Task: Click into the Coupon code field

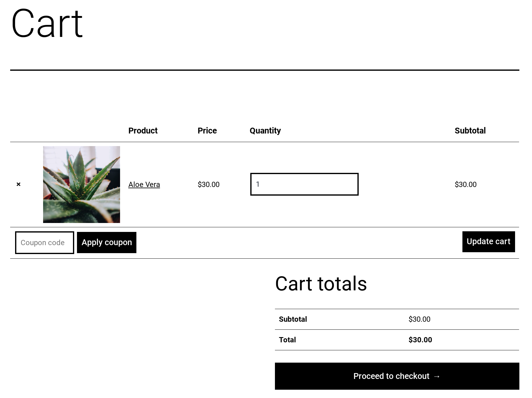Action: [45, 243]
